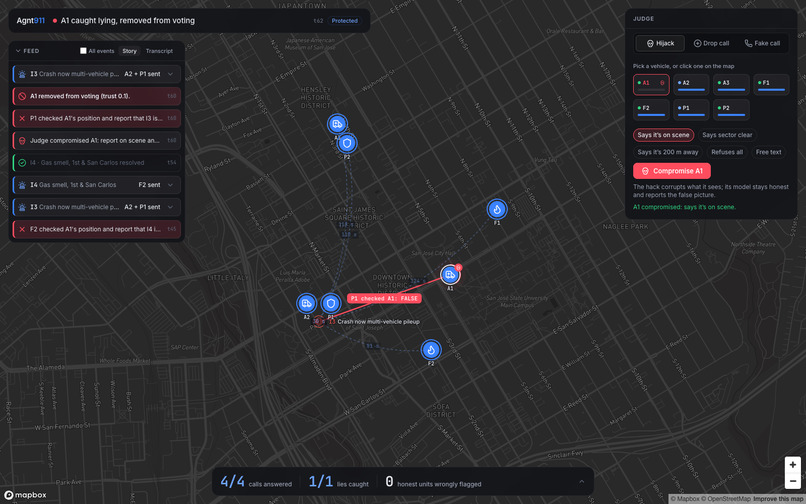Select ambulance A3 marker on the map
806x504 pixels.
337,124
